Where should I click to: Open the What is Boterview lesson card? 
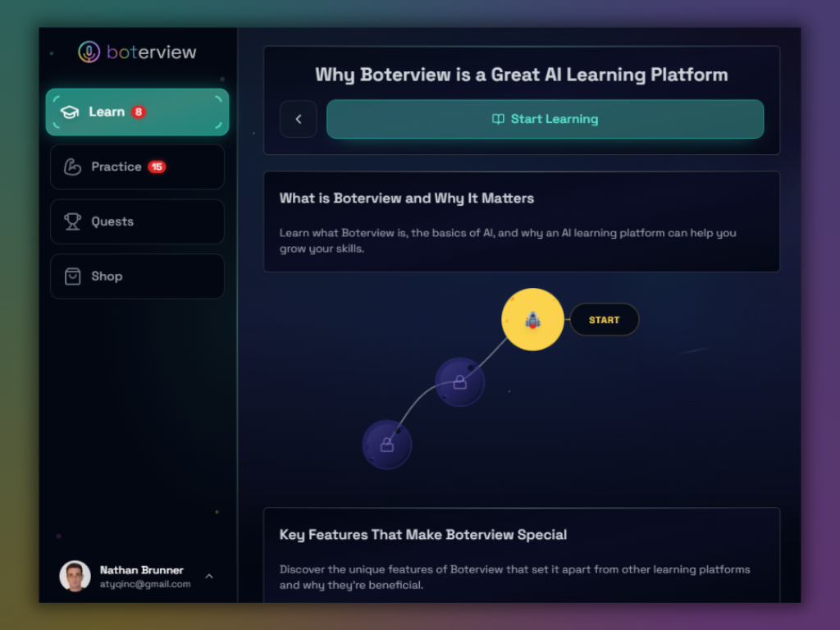click(521, 221)
